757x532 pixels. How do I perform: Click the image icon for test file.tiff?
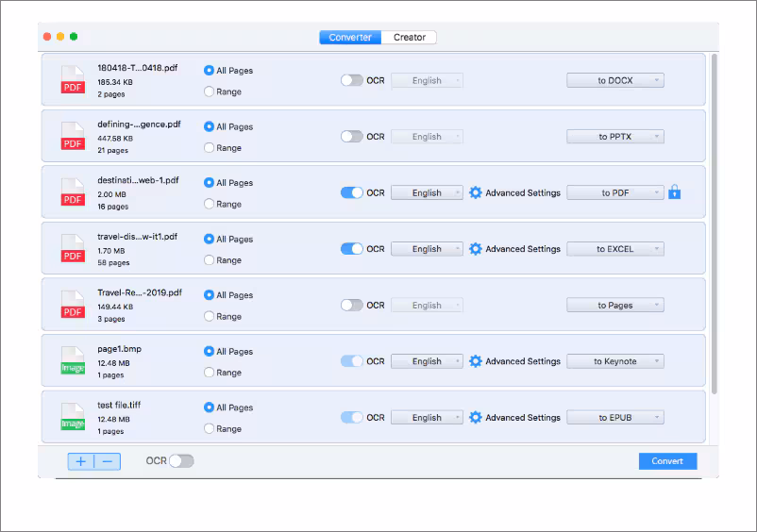(x=73, y=418)
